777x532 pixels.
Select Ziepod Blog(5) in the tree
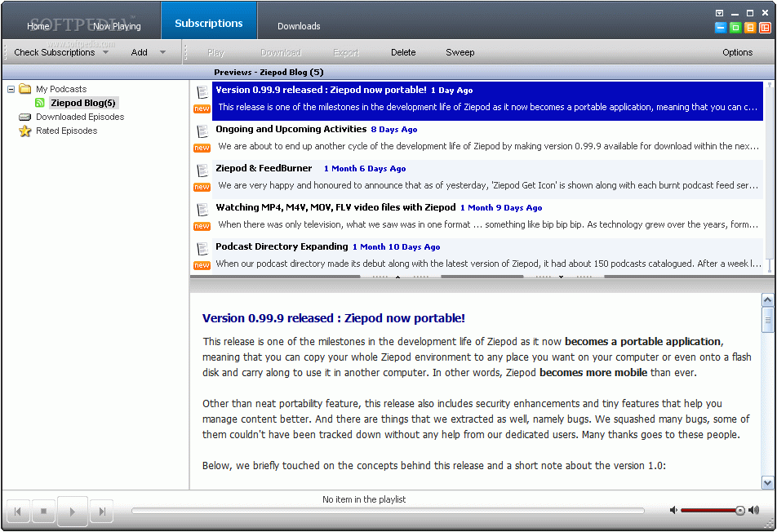coord(83,103)
